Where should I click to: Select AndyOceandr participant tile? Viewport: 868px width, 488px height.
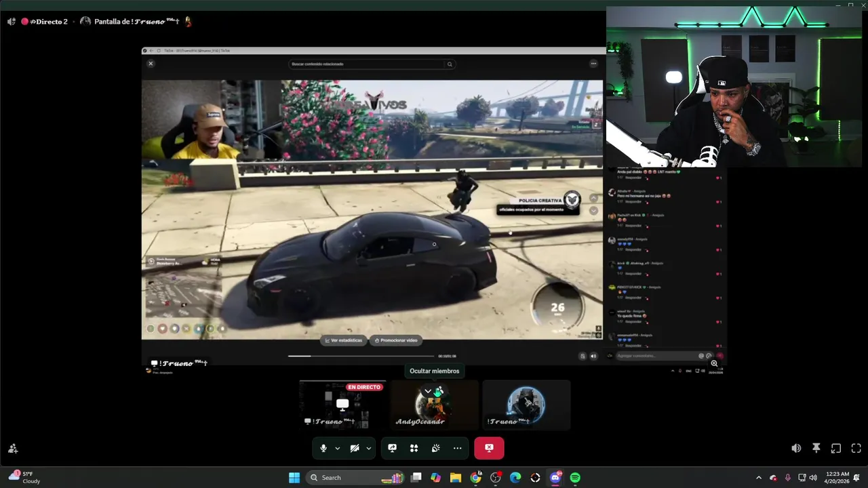[x=434, y=405]
